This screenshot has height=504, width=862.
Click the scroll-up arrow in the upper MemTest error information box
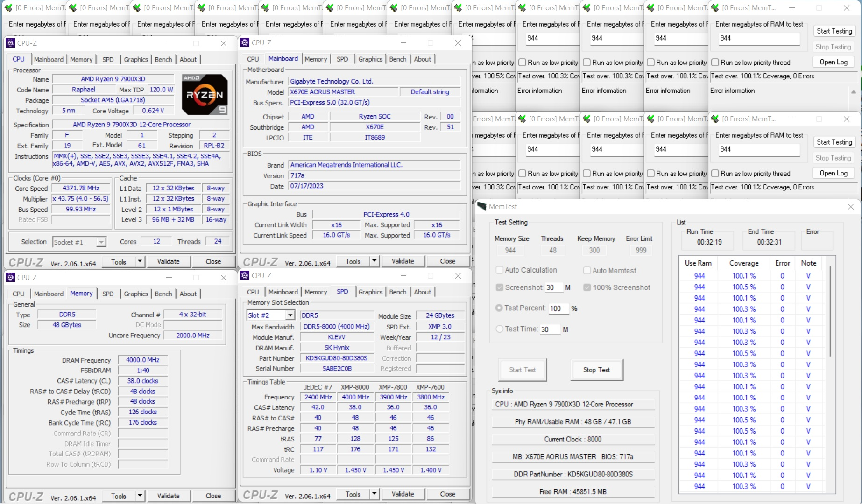(854, 91)
